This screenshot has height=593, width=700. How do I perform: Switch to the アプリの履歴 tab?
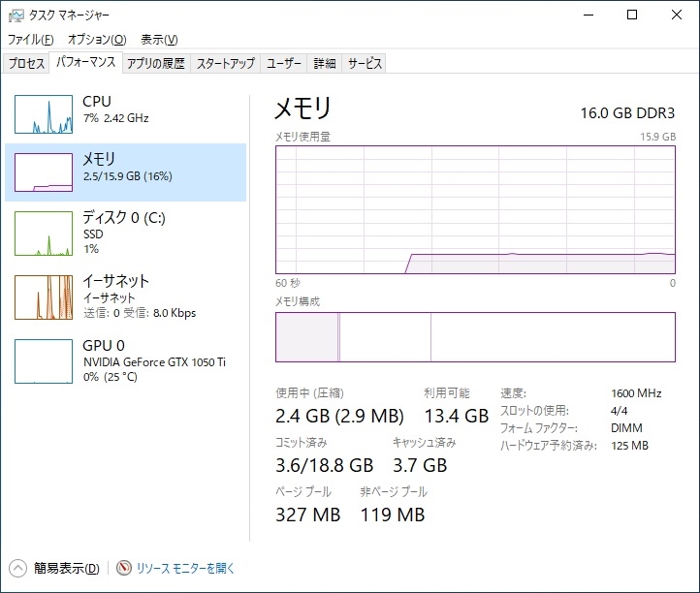point(155,64)
